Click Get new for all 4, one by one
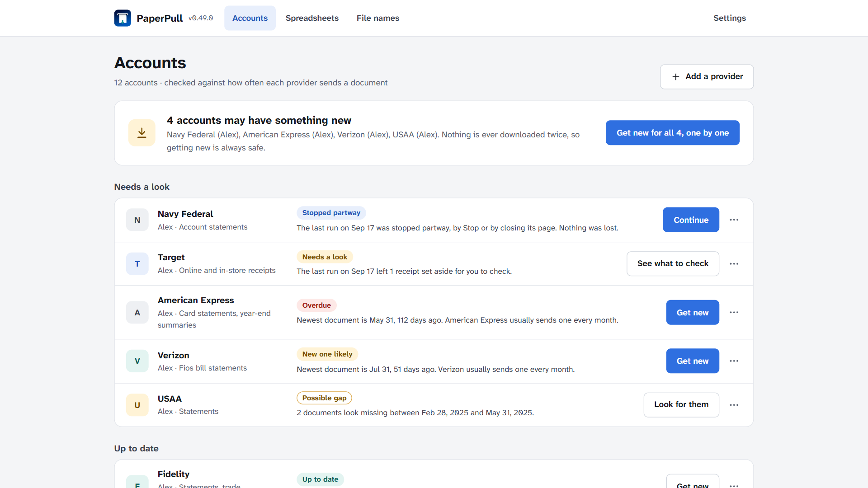 click(x=673, y=133)
